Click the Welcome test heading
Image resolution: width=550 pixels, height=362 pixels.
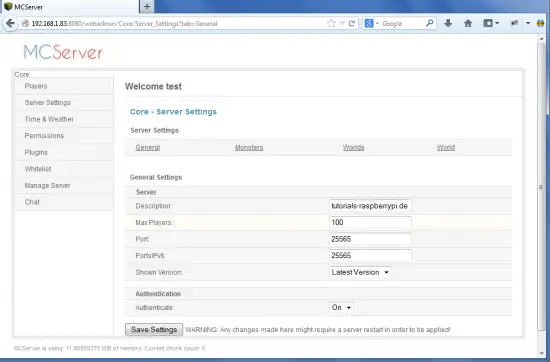[153, 86]
